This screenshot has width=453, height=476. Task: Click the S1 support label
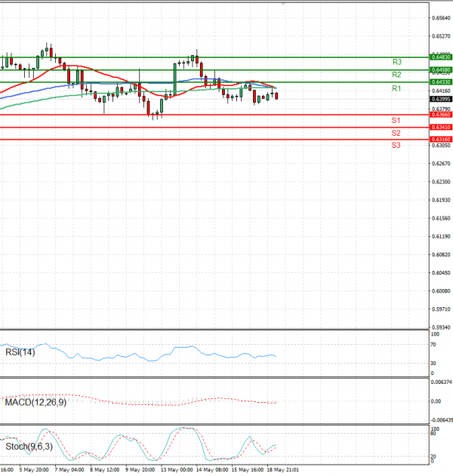click(x=396, y=121)
